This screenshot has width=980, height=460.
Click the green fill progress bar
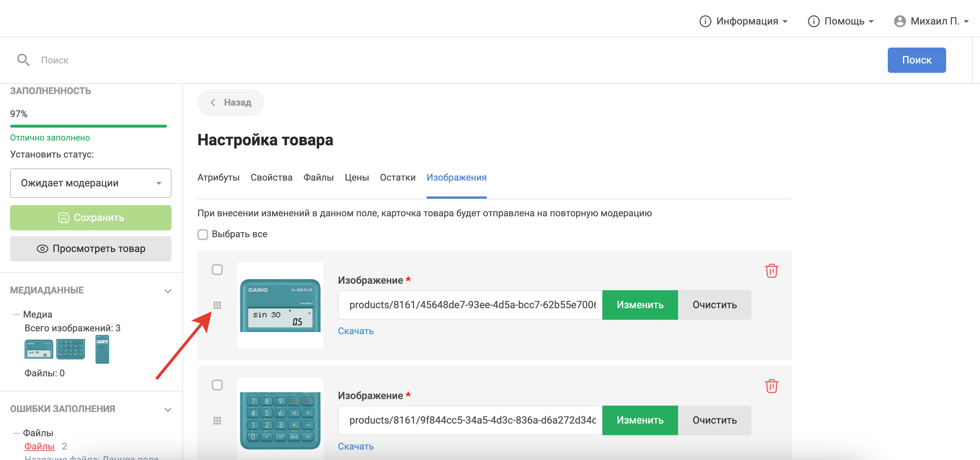[88, 126]
